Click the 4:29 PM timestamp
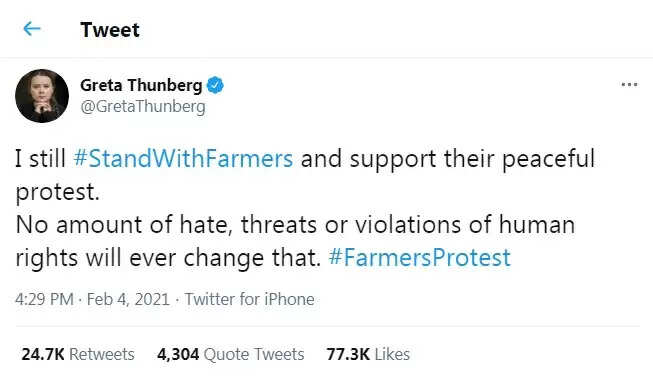Viewport: 653px width, 379px height. point(44,299)
